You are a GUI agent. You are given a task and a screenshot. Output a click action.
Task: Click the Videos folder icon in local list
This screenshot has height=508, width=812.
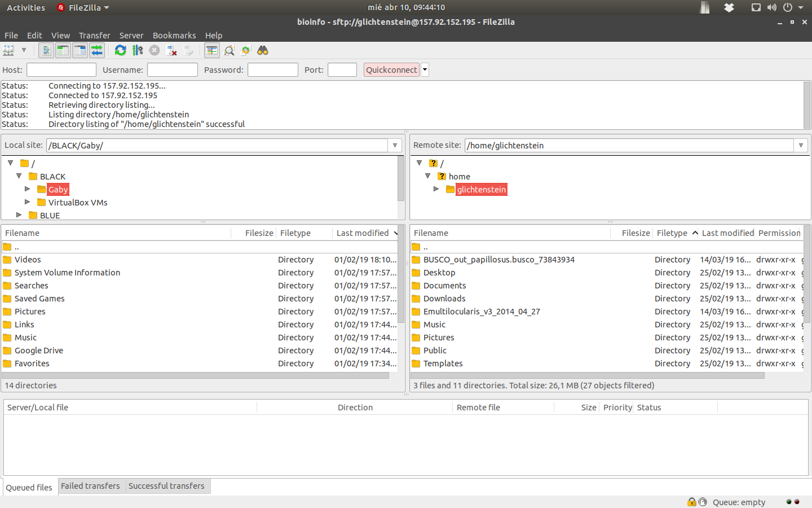[x=7, y=260]
